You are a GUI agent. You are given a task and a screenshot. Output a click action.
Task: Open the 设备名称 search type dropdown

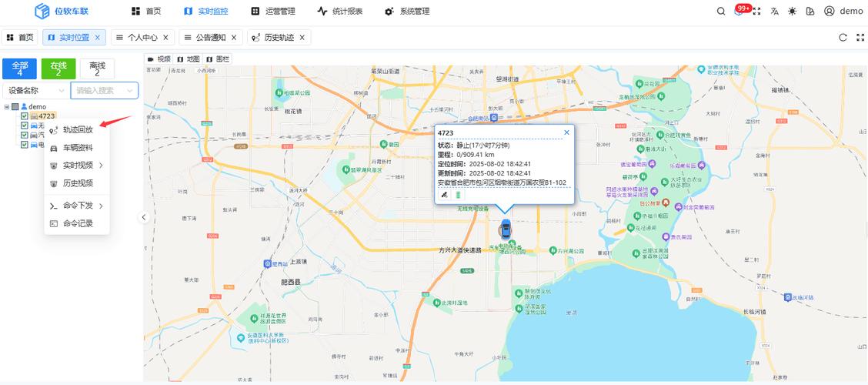click(36, 90)
